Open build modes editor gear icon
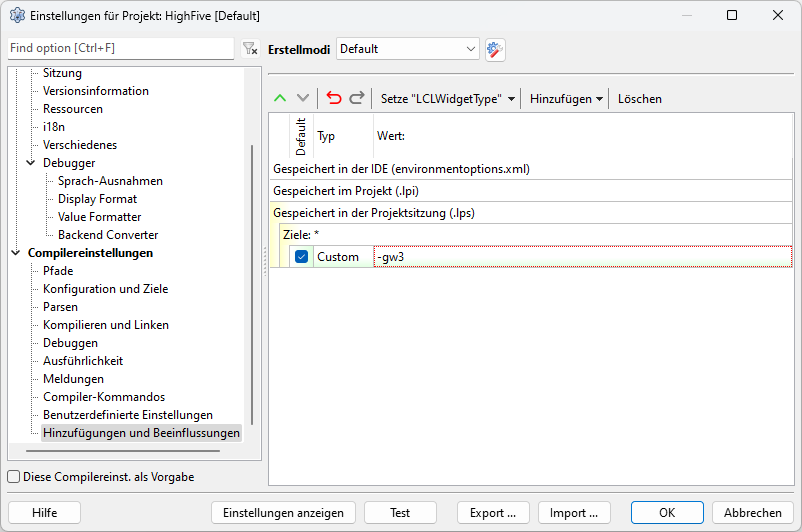This screenshot has width=802, height=532. [x=495, y=49]
